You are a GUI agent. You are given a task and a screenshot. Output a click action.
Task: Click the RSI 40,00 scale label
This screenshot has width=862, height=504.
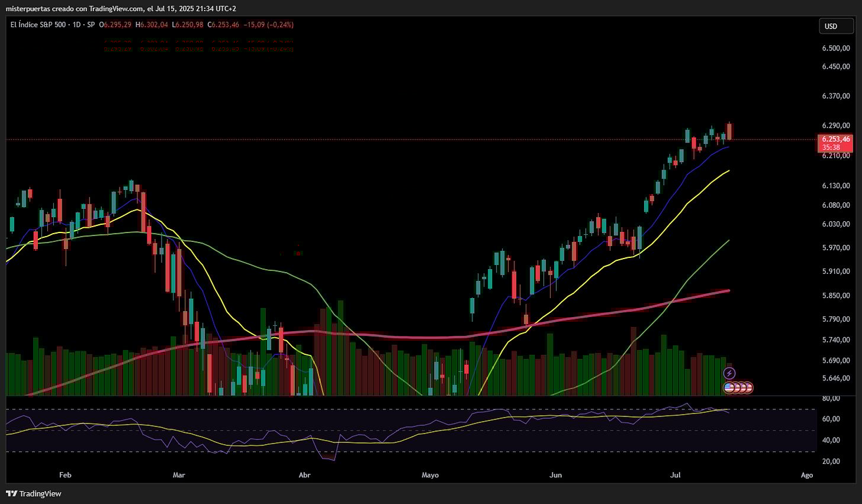point(831,440)
